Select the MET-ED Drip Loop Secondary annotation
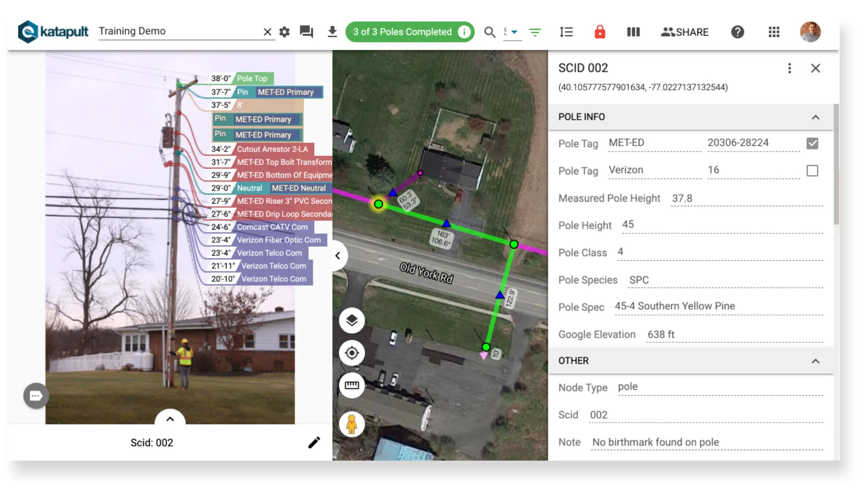The image size is (868, 493). pyautogui.click(x=271, y=214)
